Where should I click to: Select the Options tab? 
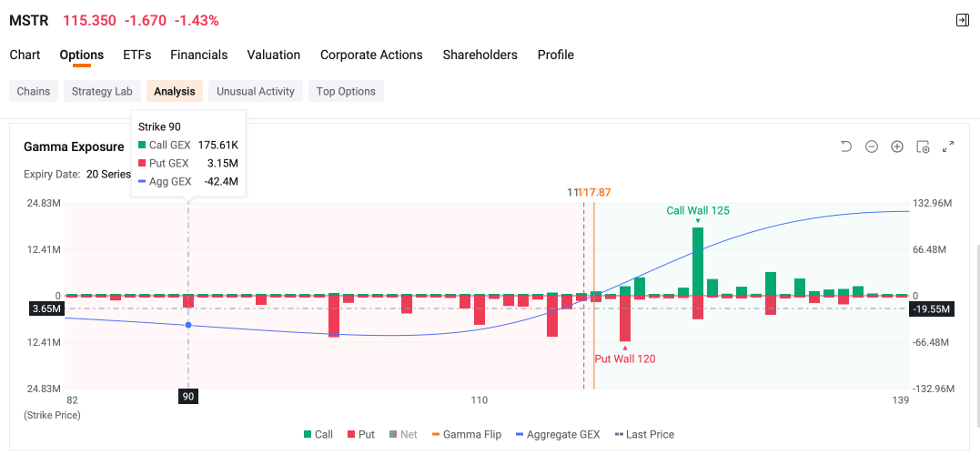click(82, 55)
